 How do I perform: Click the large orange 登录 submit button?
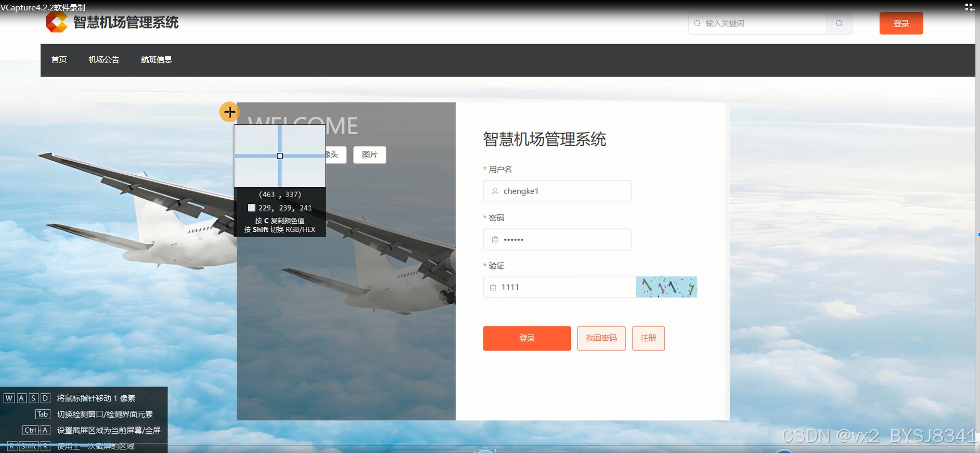(527, 339)
